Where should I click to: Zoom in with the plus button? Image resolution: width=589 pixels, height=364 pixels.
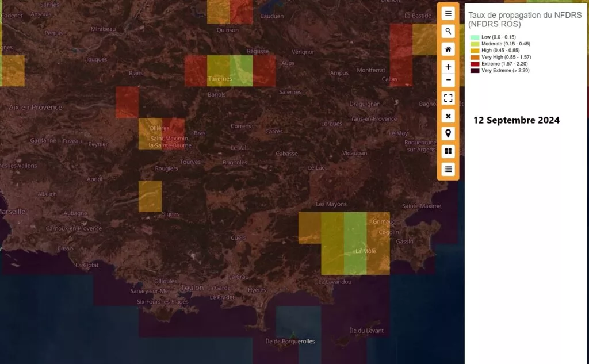pos(448,67)
